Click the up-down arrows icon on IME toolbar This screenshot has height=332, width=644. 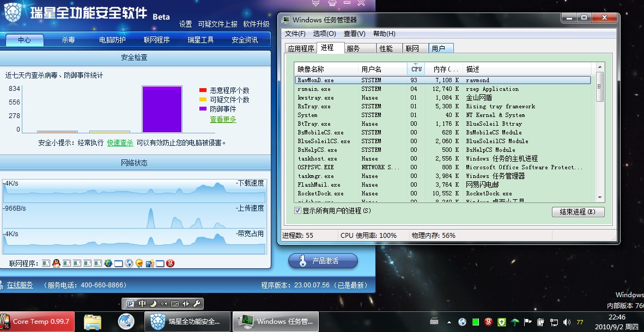coord(186,304)
